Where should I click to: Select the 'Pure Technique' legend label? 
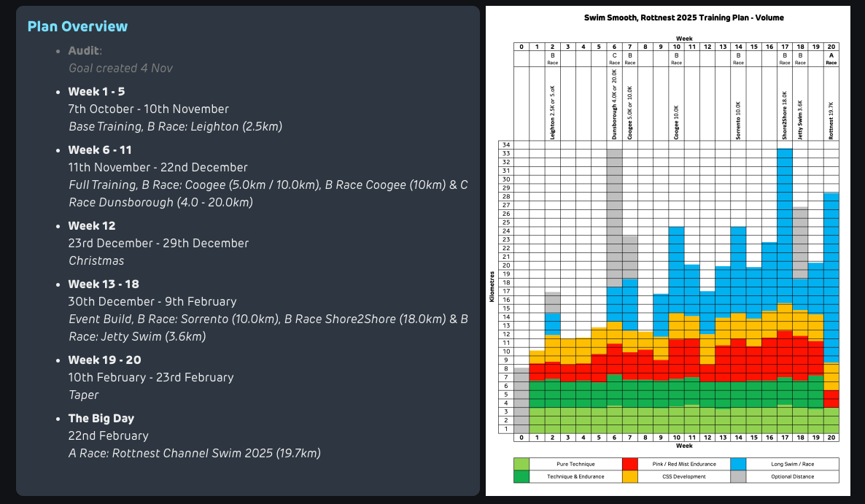pos(575,465)
